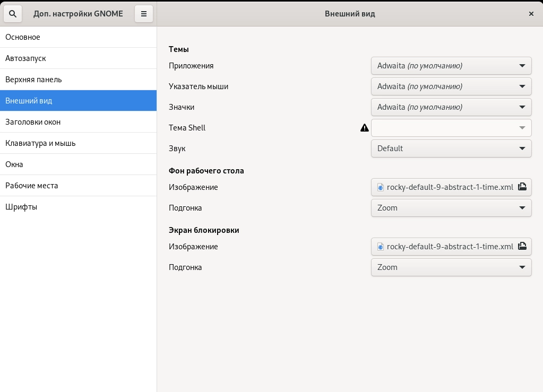
Task: Click the desktop background file-open icon
Action: click(522, 187)
